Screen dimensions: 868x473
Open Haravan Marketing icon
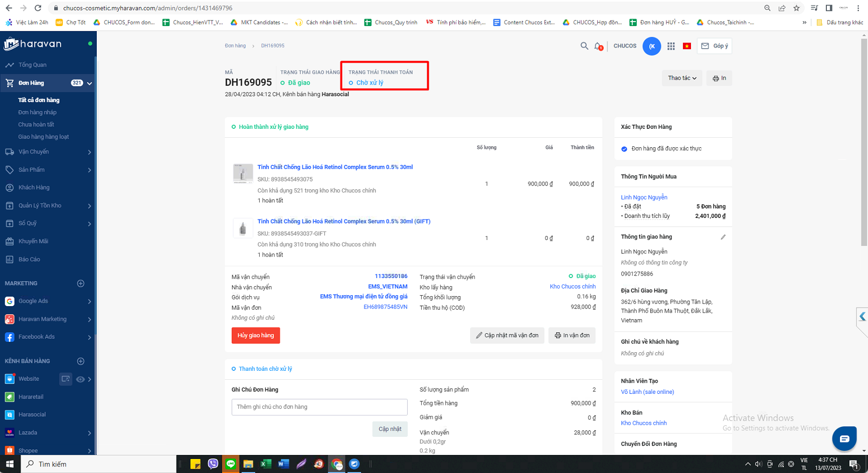(10, 319)
